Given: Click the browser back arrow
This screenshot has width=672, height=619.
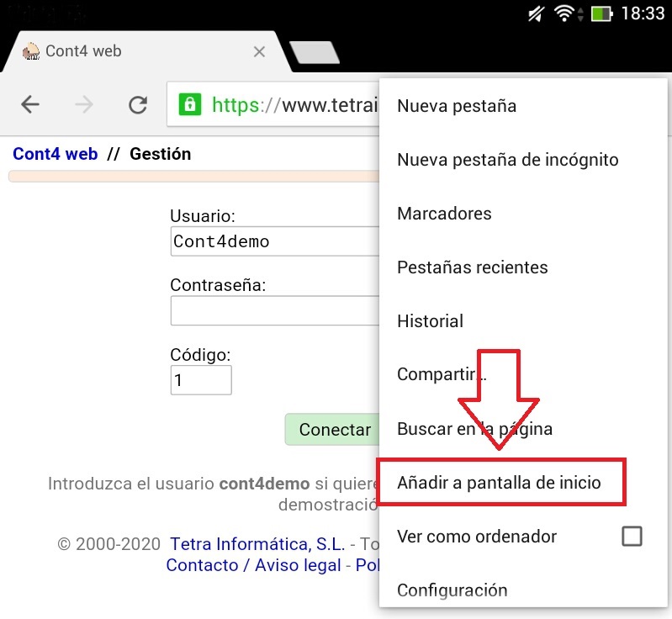Looking at the screenshot, I should pos(30,104).
